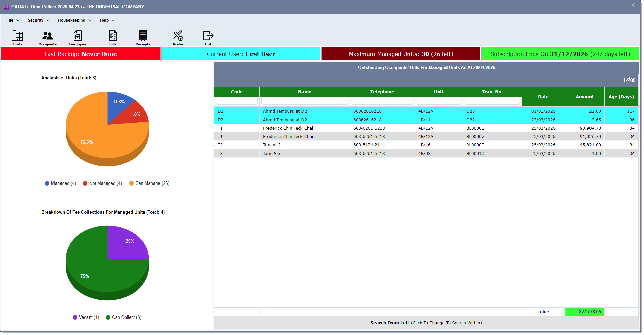The width and height of the screenshot is (644, 335).
Task: Toggle Vacant legend entry
Action: [x=86, y=317]
